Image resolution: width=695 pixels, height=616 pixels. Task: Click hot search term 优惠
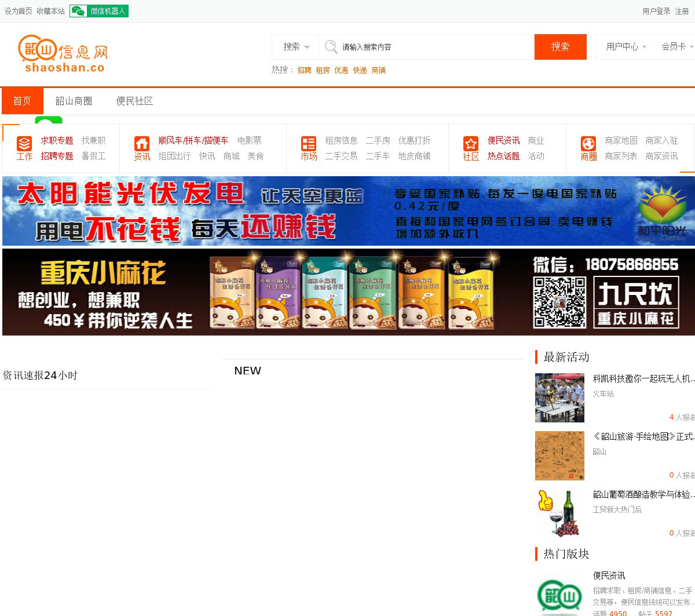tap(341, 70)
